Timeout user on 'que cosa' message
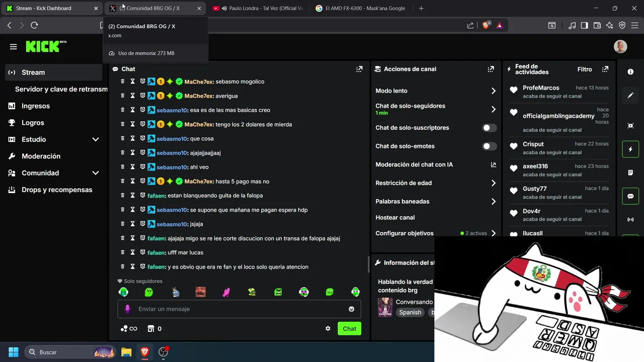The width and height of the screenshot is (644, 362). click(x=133, y=138)
